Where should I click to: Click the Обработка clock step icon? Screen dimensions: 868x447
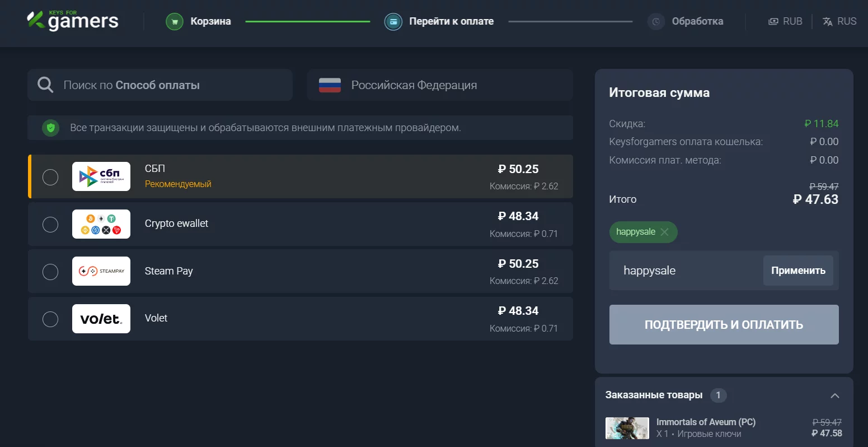[656, 22]
